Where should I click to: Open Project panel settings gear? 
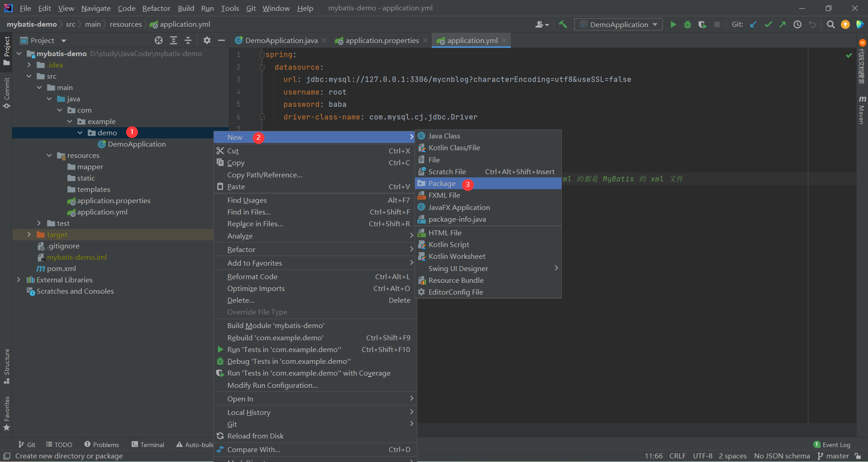pyautogui.click(x=207, y=40)
